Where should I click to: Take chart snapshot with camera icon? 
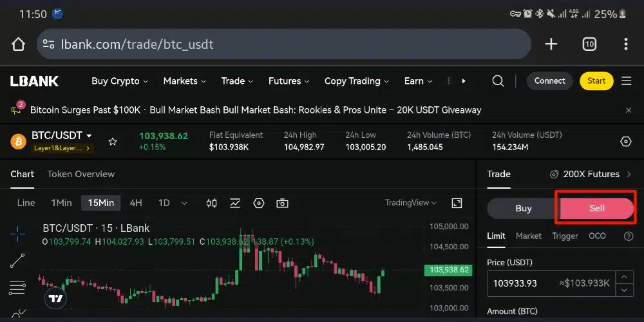[282, 203]
